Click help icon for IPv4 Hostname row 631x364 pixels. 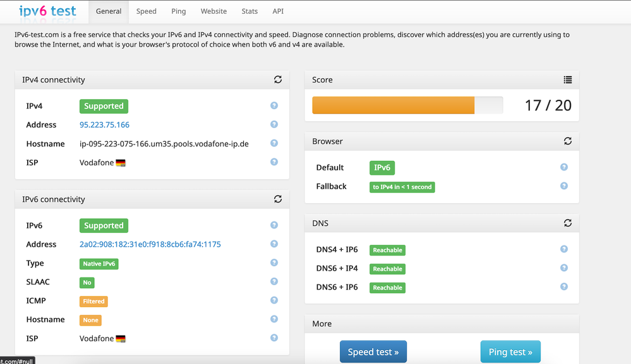tap(274, 143)
